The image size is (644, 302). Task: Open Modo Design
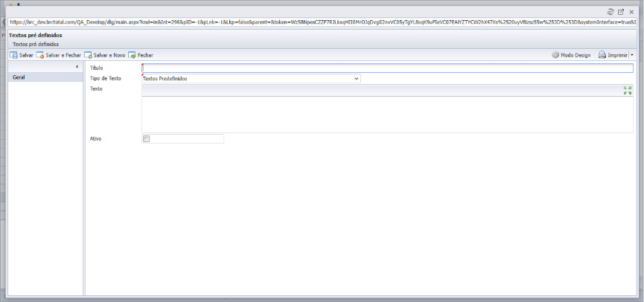[571, 55]
